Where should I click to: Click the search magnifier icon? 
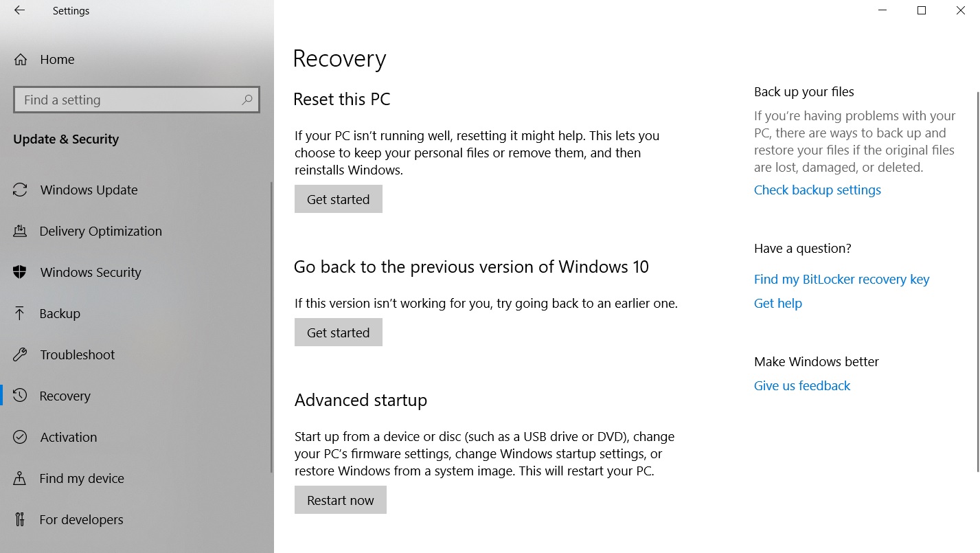coord(247,100)
